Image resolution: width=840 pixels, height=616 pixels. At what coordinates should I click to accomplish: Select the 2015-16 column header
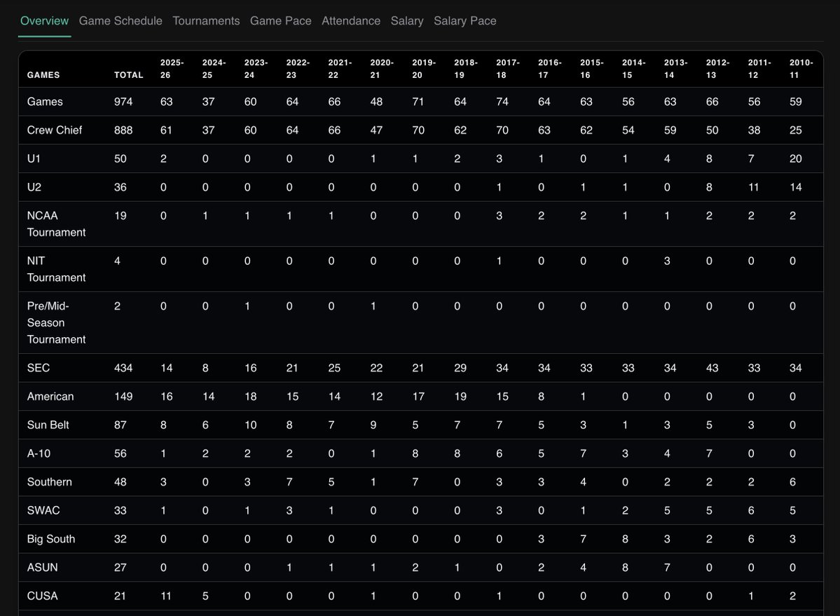(x=592, y=69)
